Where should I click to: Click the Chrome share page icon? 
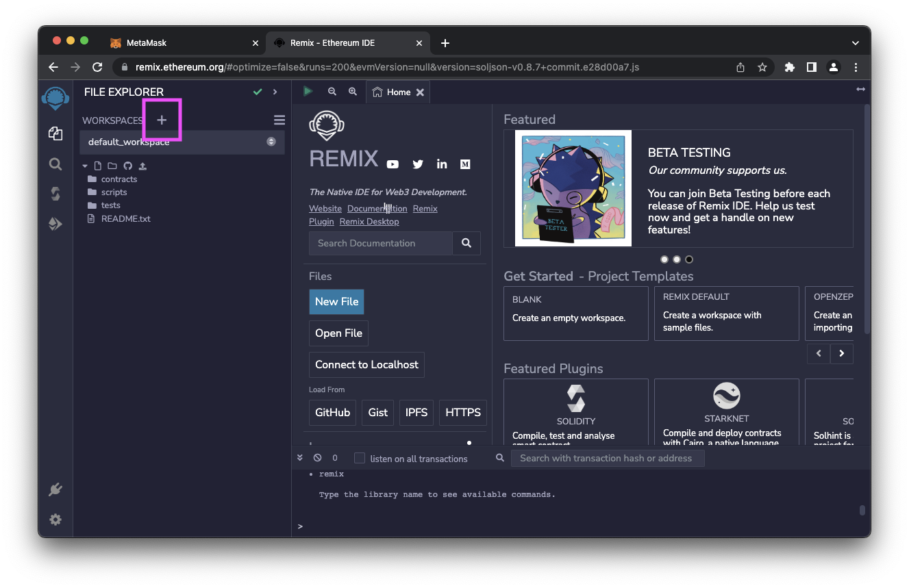tap(740, 67)
